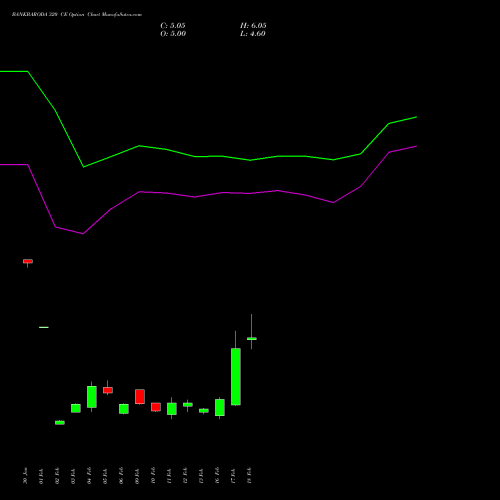Click the '09 Feb' date label
Image resolution: width=500 pixels, height=500 pixels.
coord(137,476)
